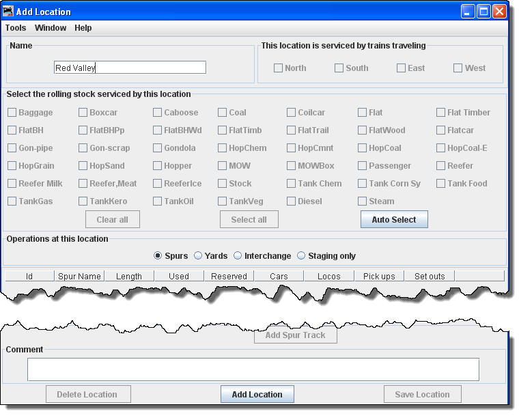
Task: Open the Tools menu
Action: (x=16, y=28)
